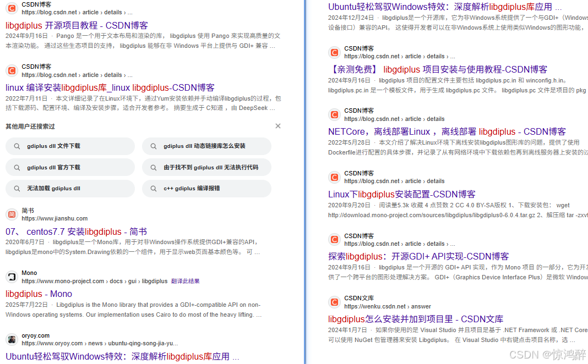Open '探索libgdiplus：开源GDI+ API实现' result

coord(418,257)
